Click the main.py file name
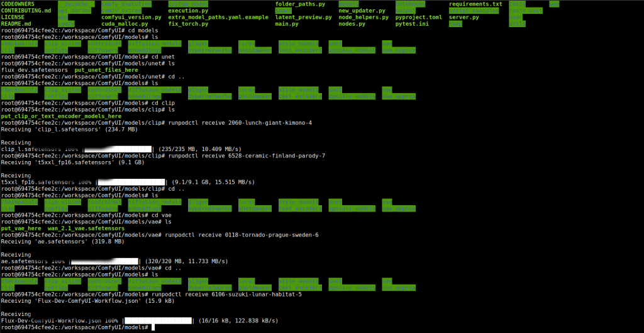The width and height of the screenshot is (644, 333). click(x=288, y=24)
